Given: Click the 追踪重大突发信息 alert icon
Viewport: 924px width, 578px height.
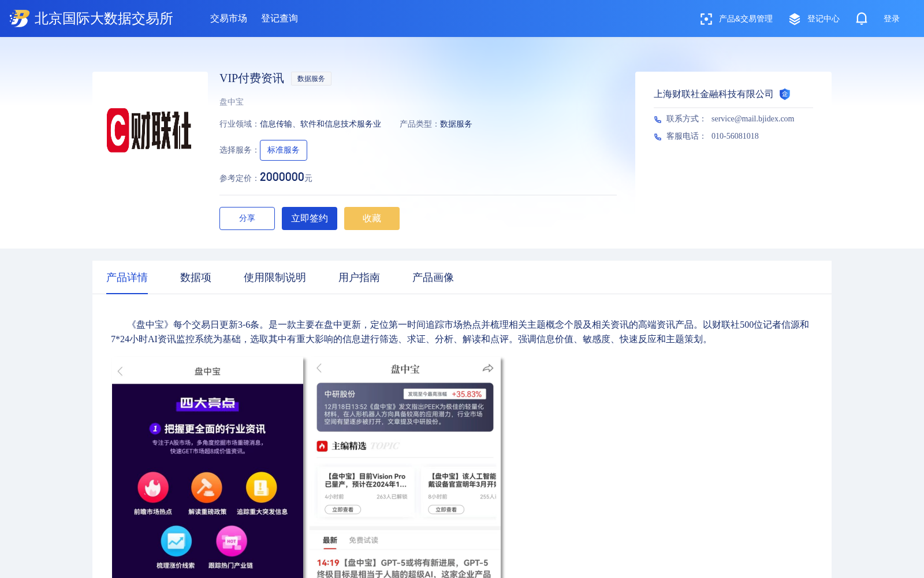Looking at the screenshot, I should point(262,487).
